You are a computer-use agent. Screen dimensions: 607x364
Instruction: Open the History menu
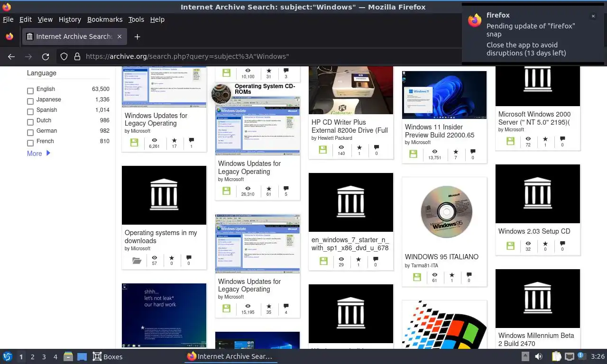[x=70, y=19]
